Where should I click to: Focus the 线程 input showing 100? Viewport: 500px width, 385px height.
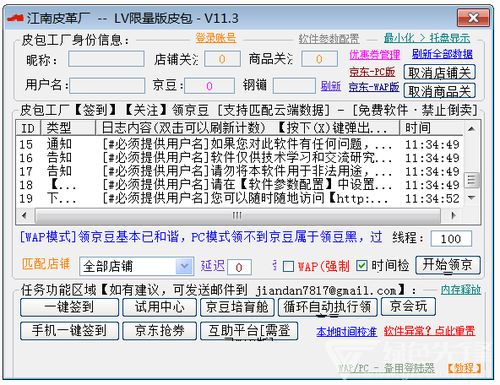451,239
